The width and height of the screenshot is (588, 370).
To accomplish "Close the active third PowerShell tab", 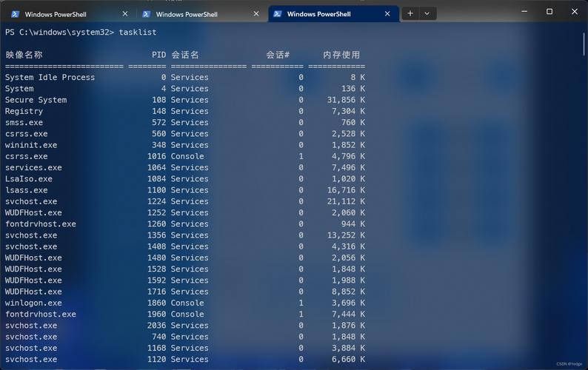I will [387, 14].
